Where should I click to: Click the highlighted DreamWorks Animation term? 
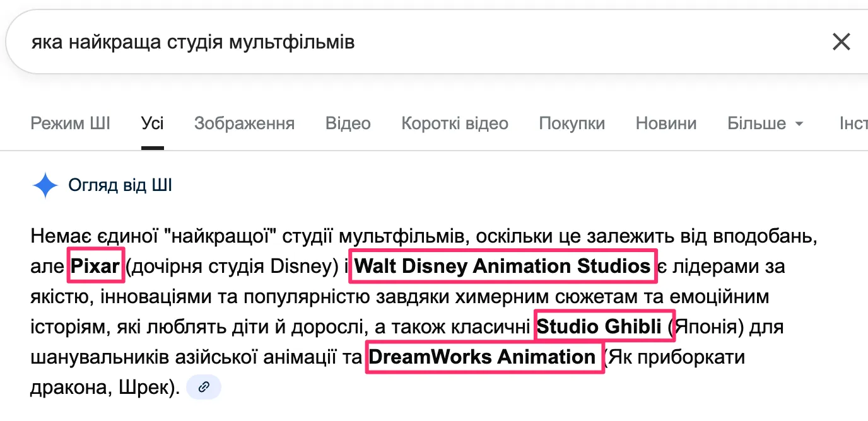[x=482, y=357]
